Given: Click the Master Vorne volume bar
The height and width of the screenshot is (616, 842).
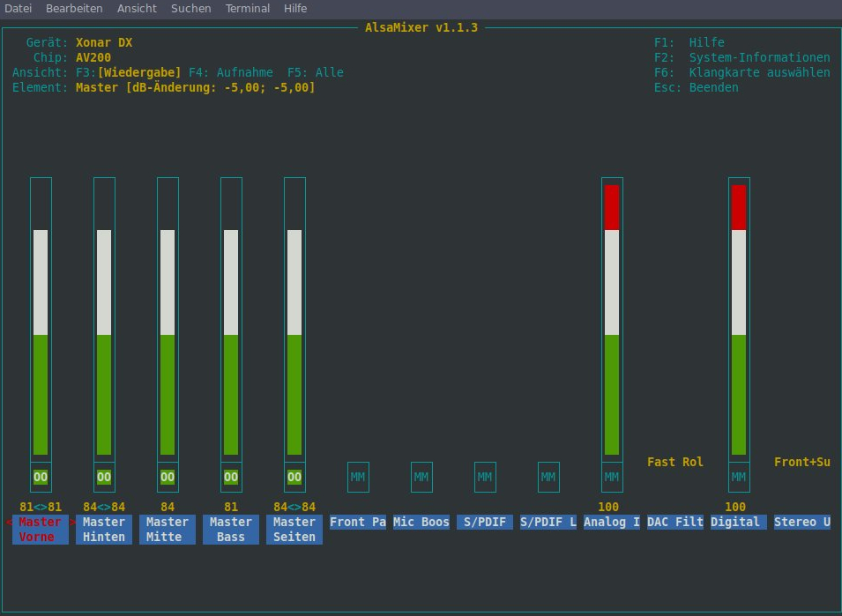Looking at the screenshot, I should 41,320.
